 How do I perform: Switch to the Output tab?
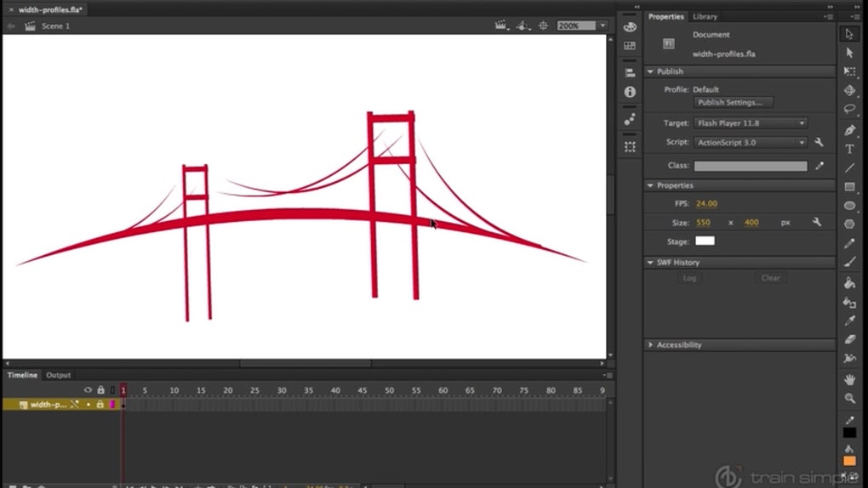[x=58, y=375]
